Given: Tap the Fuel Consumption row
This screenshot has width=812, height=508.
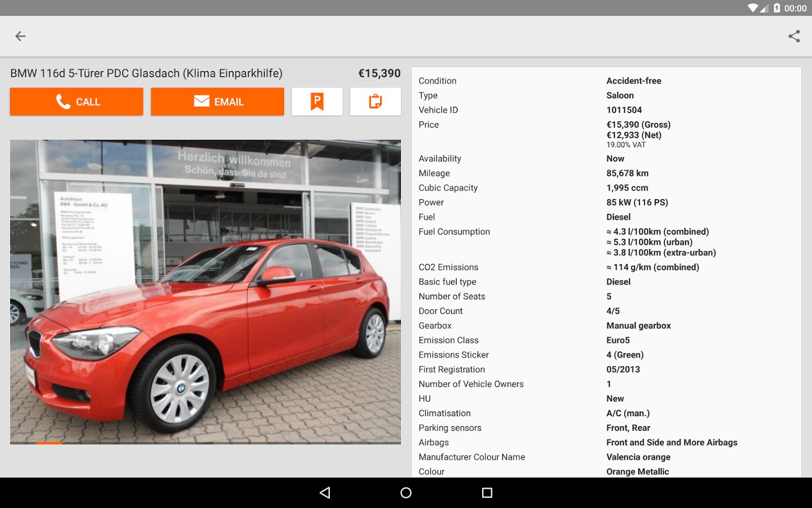Looking at the screenshot, I should click(x=606, y=242).
